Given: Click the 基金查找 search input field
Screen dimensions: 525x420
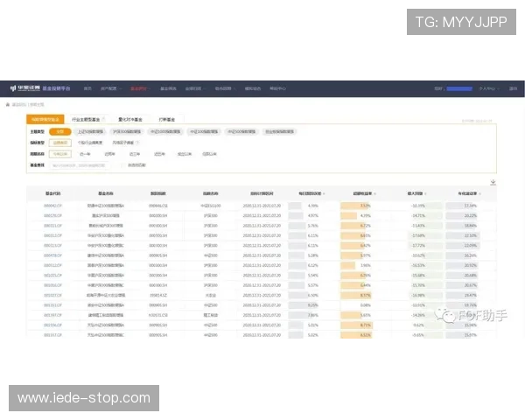Looking at the screenshot, I should 80,165.
